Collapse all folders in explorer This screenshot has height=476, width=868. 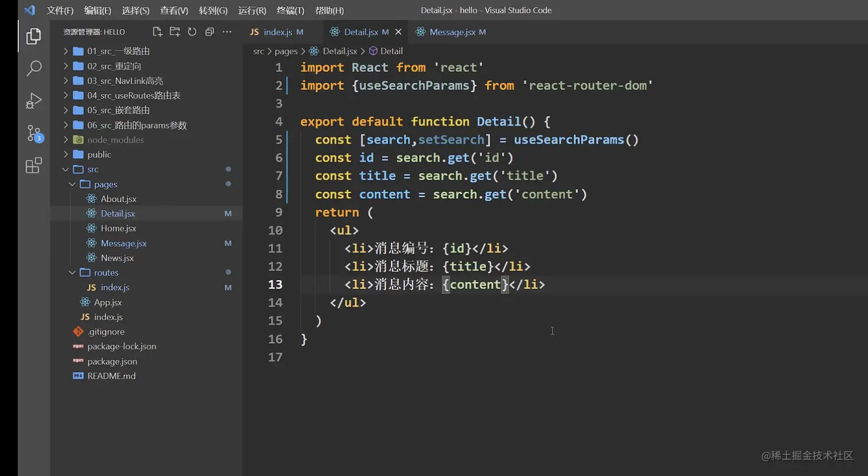click(x=210, y=32)
